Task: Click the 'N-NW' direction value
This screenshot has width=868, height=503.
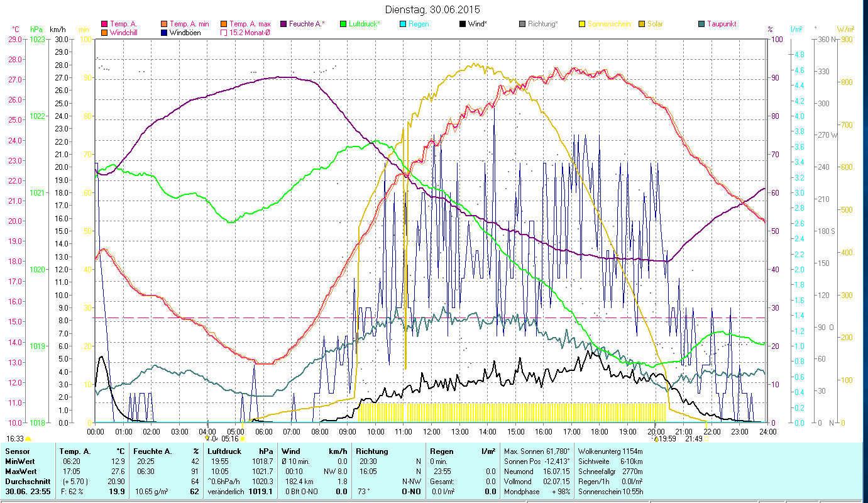Action: pos(410,482)
